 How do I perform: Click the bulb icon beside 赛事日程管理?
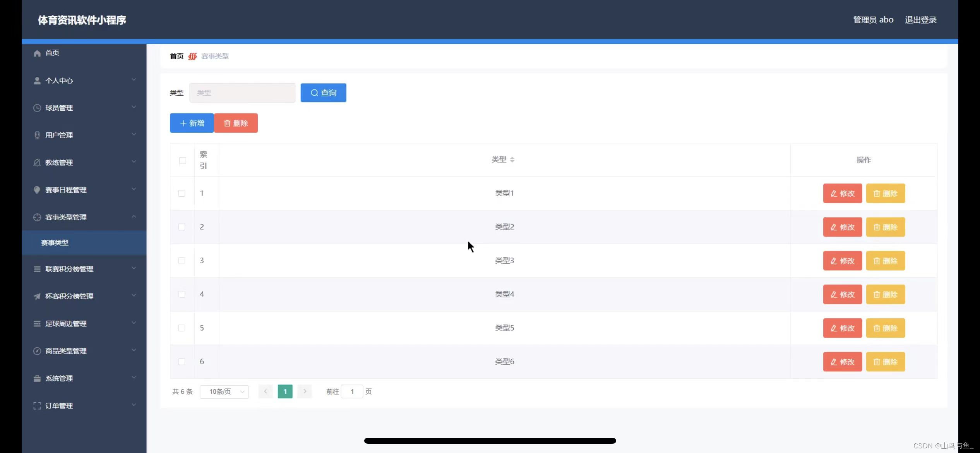pyautogui.click(x=37, y=190)
